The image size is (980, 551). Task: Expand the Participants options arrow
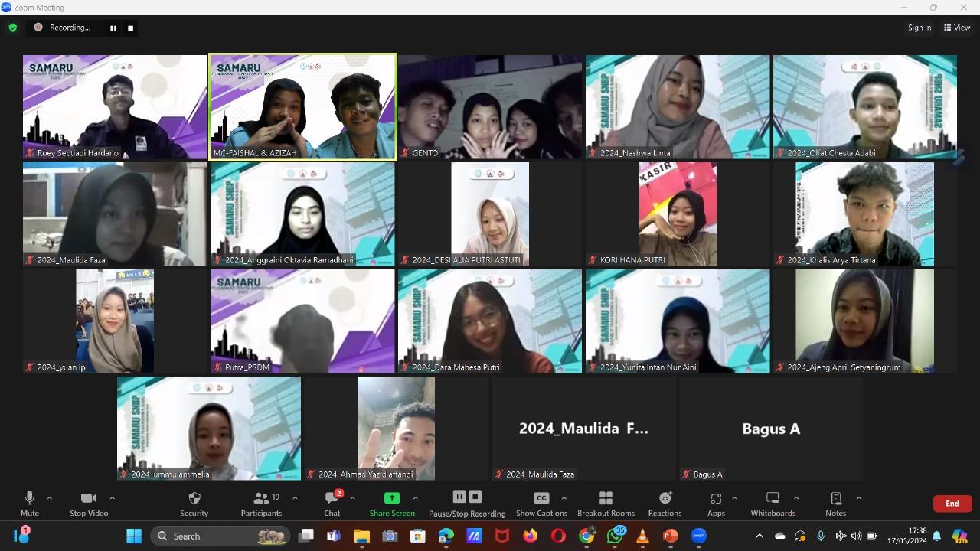(295, 498)
